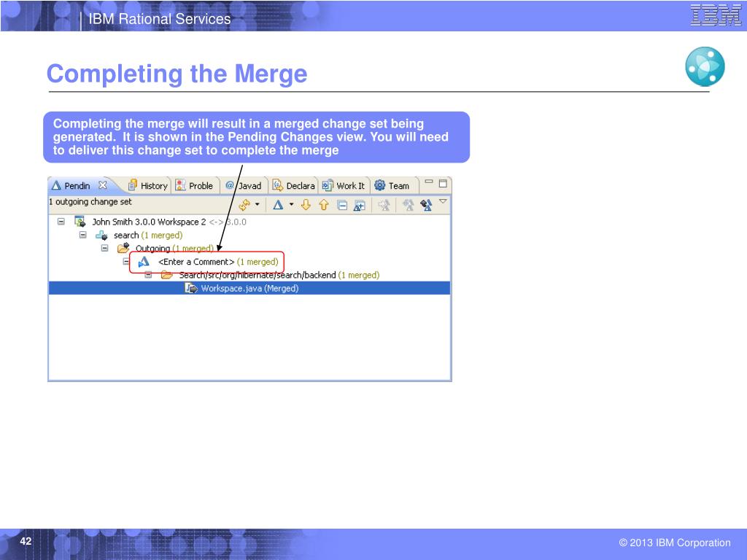Open the Refresh icon dropdown arrow
This screenshot has height=560, width=747.
coord(258,205)
